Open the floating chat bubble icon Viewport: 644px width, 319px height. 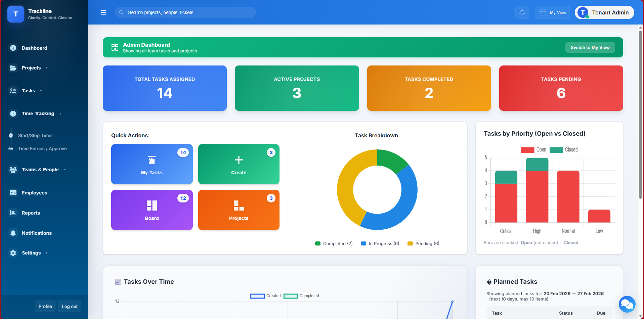[x=627, y=304]
